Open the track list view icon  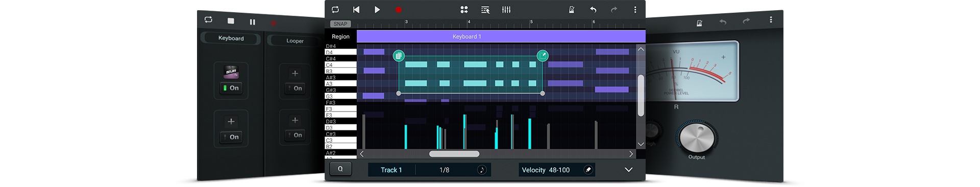point(485,10)
